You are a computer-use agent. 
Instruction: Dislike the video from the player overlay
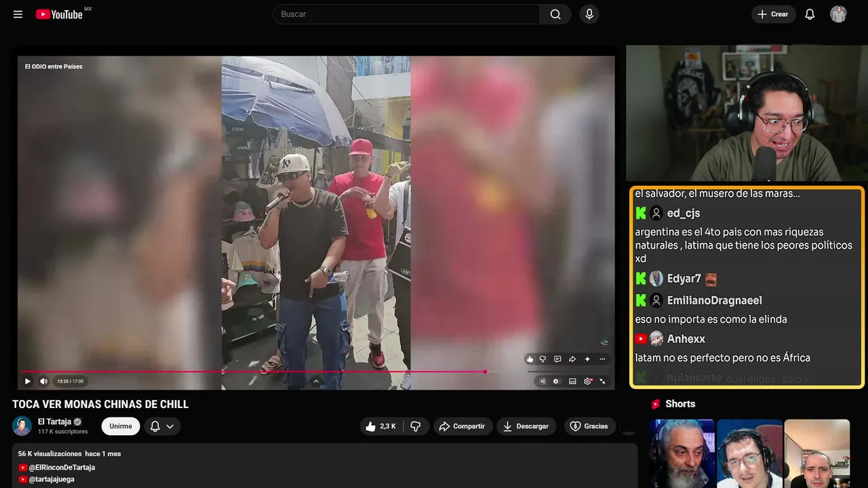(544, 359)
